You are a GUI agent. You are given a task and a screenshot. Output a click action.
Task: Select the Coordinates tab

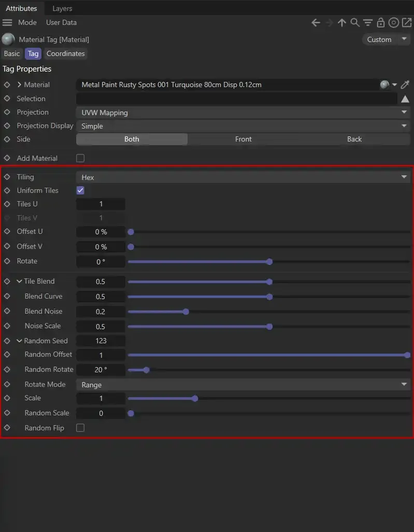[65, 53]
